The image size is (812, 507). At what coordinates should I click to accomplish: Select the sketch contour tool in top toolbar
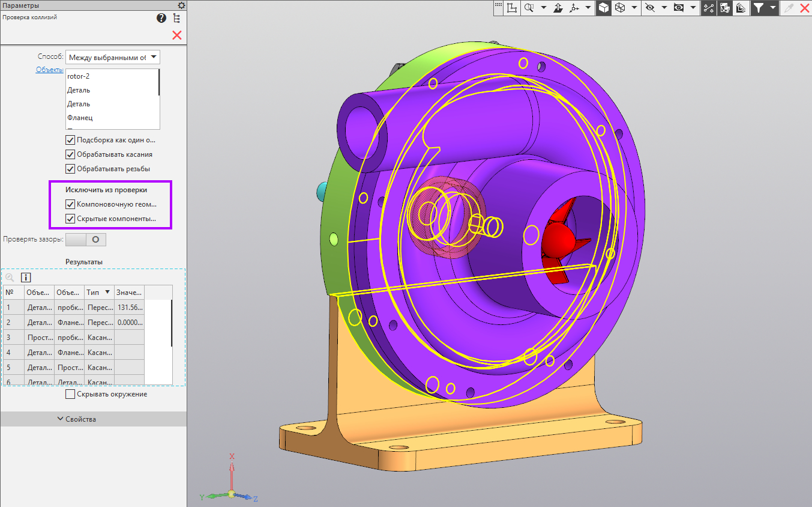tap(512, 8)
